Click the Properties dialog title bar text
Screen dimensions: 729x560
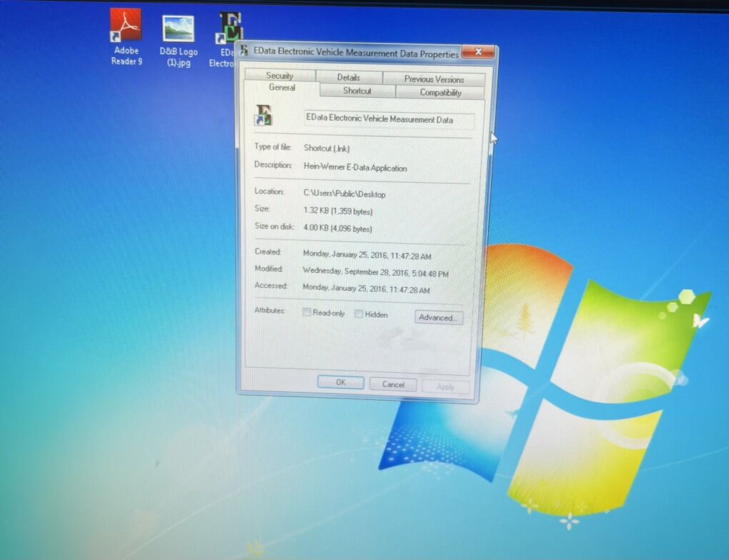point(356,53)
